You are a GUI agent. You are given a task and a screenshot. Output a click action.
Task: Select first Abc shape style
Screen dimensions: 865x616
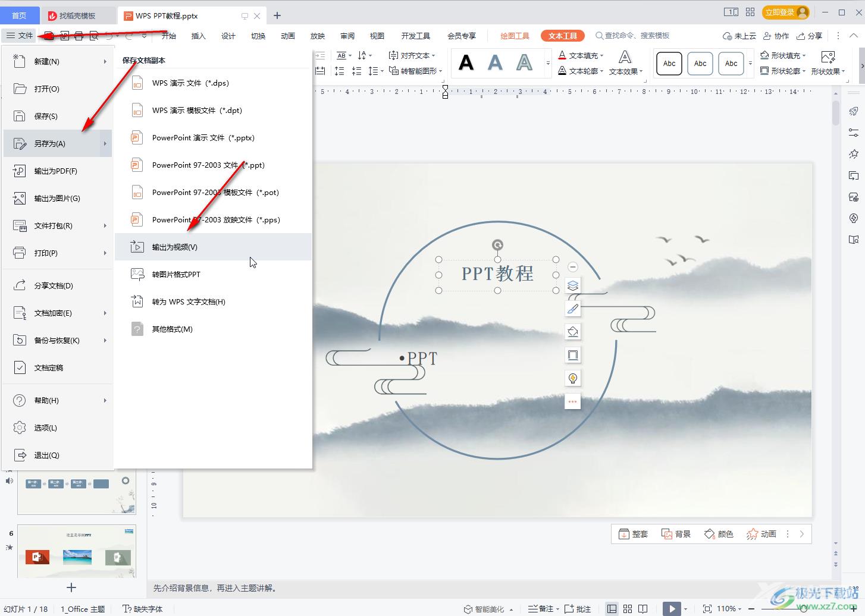(669, 64)
